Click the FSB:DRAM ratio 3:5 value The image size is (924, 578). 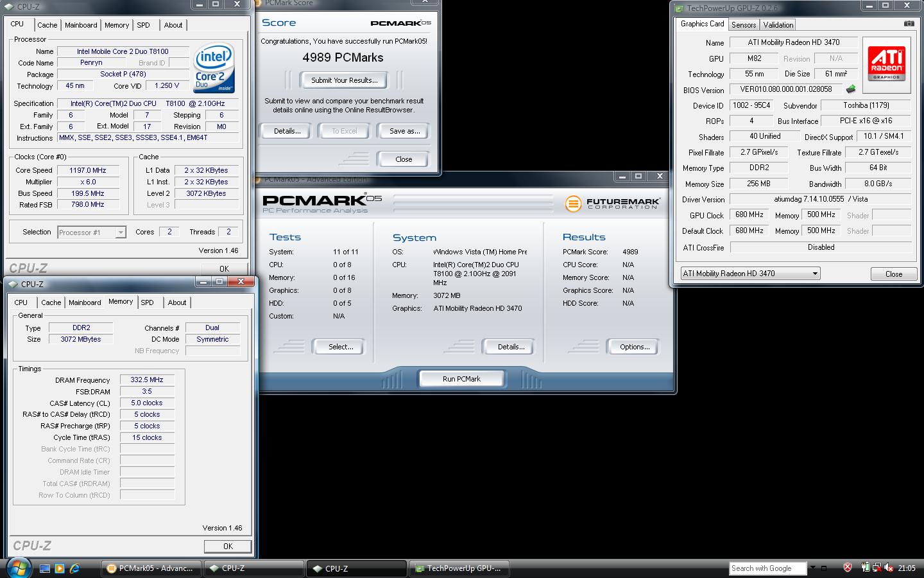pyautogui.click(x=147, y=391)
